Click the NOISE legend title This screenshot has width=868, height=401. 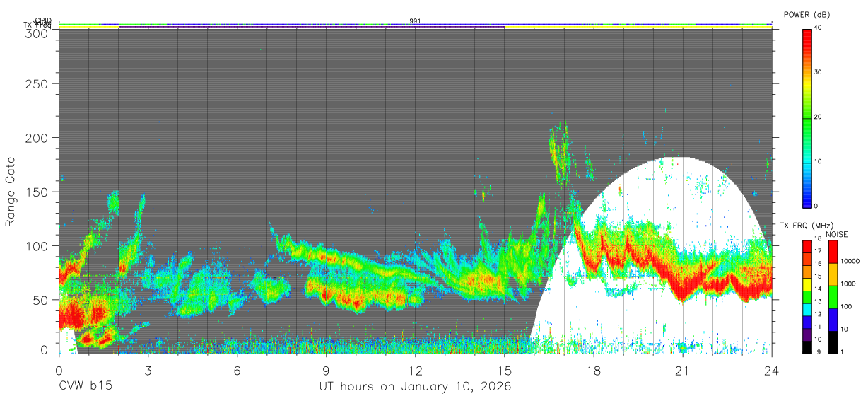tap(836, 233)
